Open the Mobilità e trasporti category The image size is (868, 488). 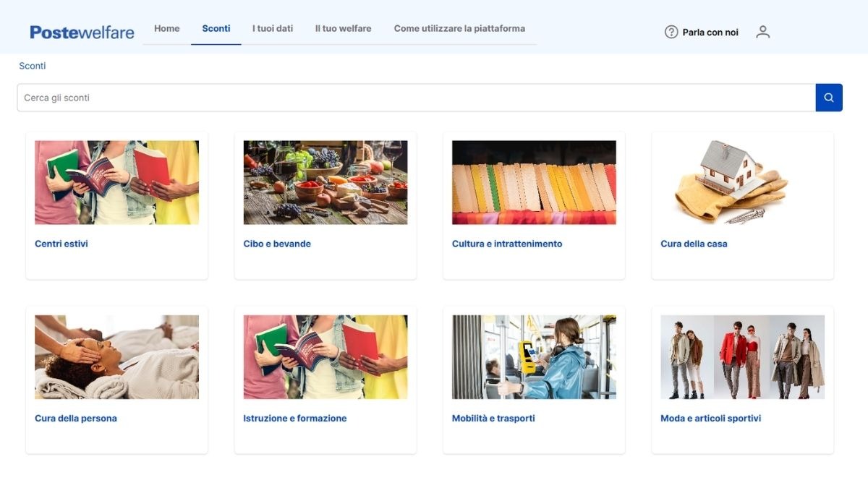(493, 418)
